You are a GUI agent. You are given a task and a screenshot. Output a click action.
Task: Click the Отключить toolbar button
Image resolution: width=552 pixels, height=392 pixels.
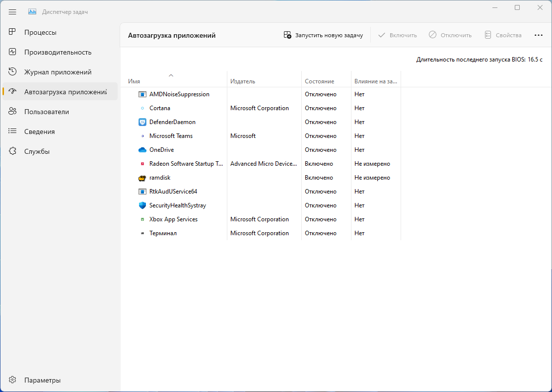coord(450,35)
